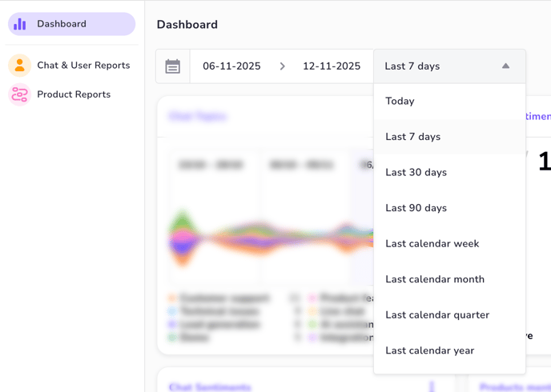This screenshot has height=392, width=551.
Task: Click the end date 12-11-2025 field
Action: point(332,66)
